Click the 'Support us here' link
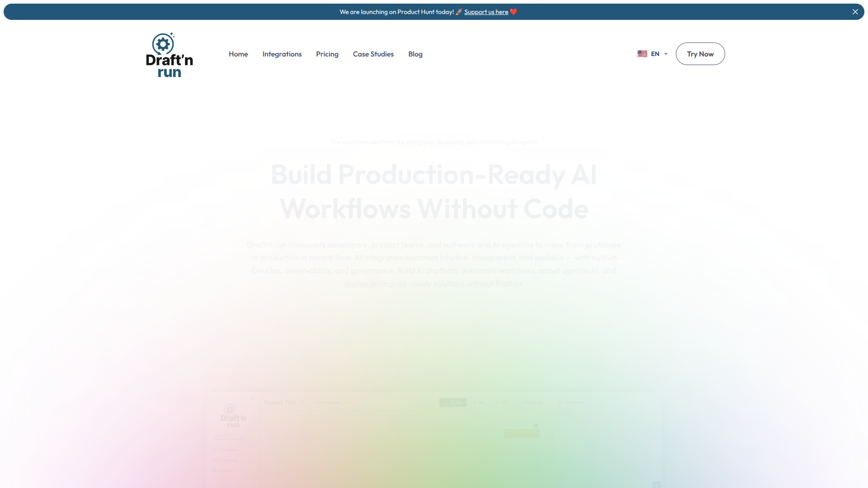The height and width of the screenshot is (488, 868). (486, 12)
